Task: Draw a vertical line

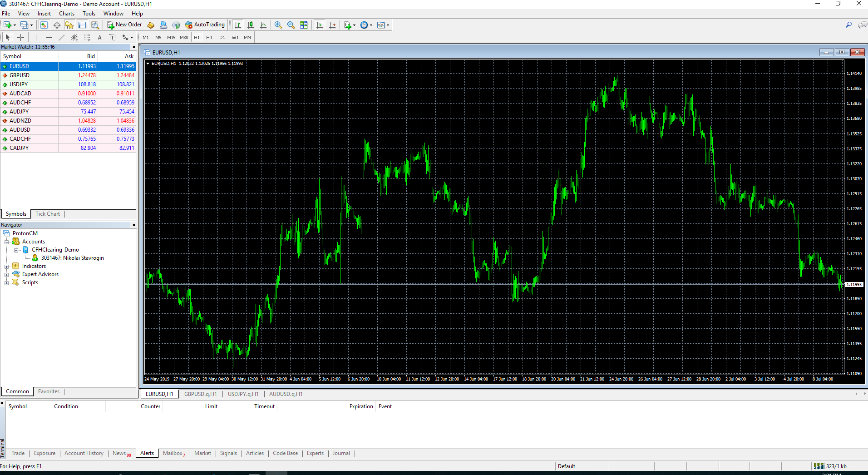Action: (36, 37)
